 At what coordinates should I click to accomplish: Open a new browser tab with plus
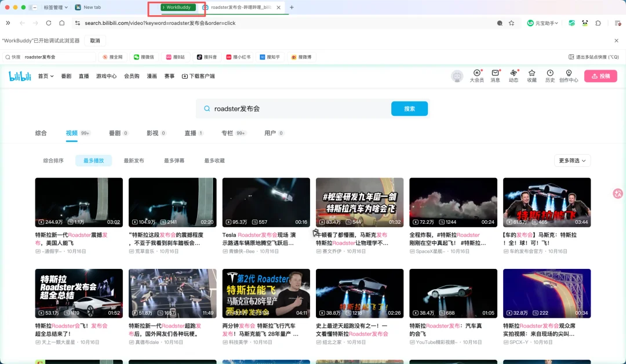pos(292,7)
